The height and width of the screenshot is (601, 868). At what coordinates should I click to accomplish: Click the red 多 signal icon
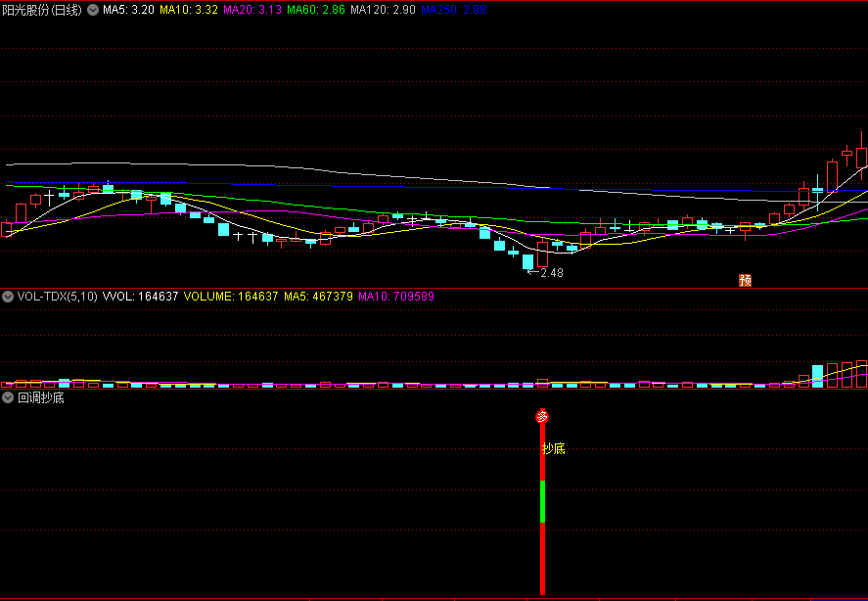pos(542,417)
